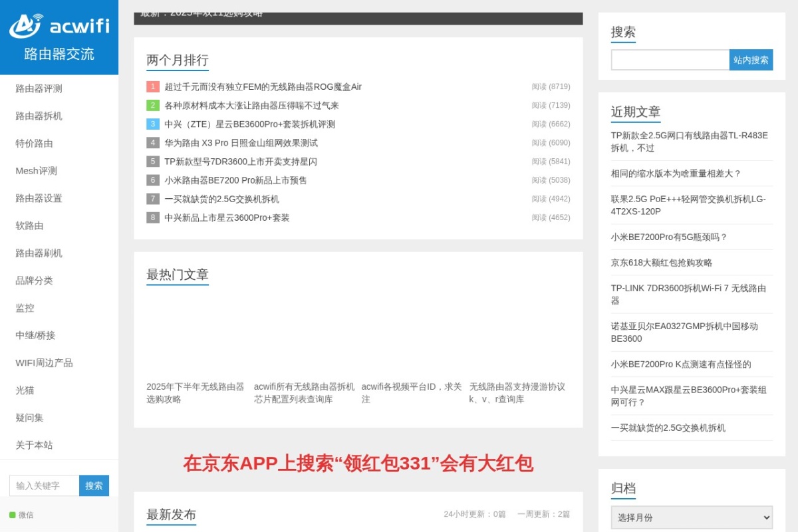Go to 特价路由 section
This screenshot has width=798, height=532.
tap(34, 143)
